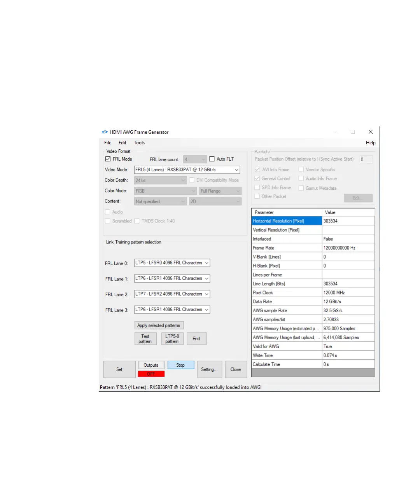Toggle the Scrambled checkbox

click(108, 221)
